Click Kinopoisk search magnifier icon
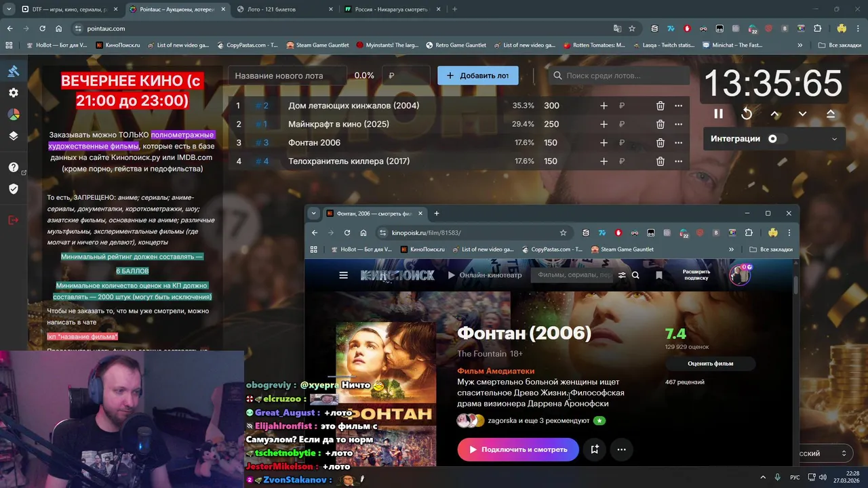 point(636,275)
